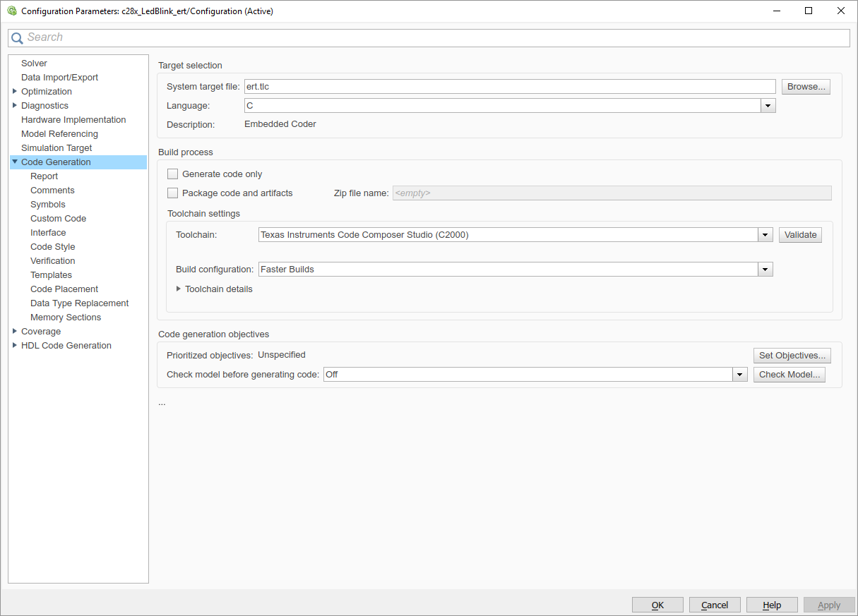Click the Zip file name field
The width and height of the screenshot is (858, 616).
click(612, 193)
